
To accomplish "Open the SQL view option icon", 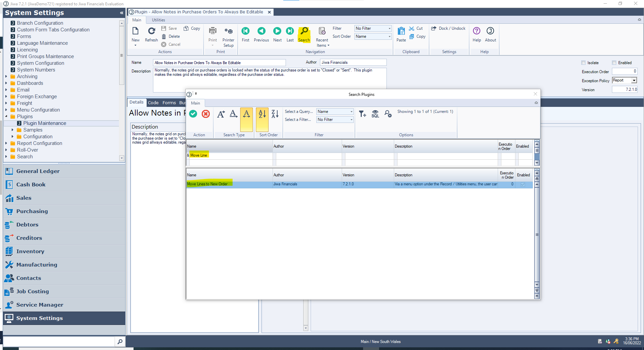I will point(375,114).
